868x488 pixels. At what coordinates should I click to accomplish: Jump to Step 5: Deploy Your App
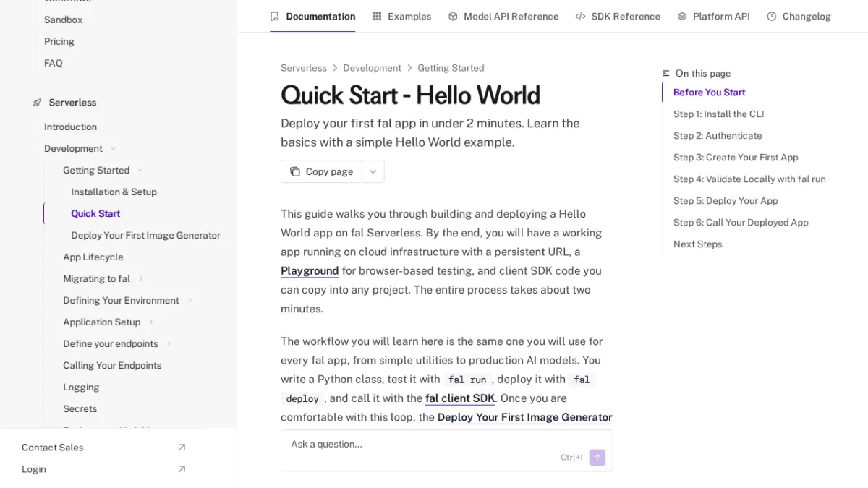click(x=726, y=200)
